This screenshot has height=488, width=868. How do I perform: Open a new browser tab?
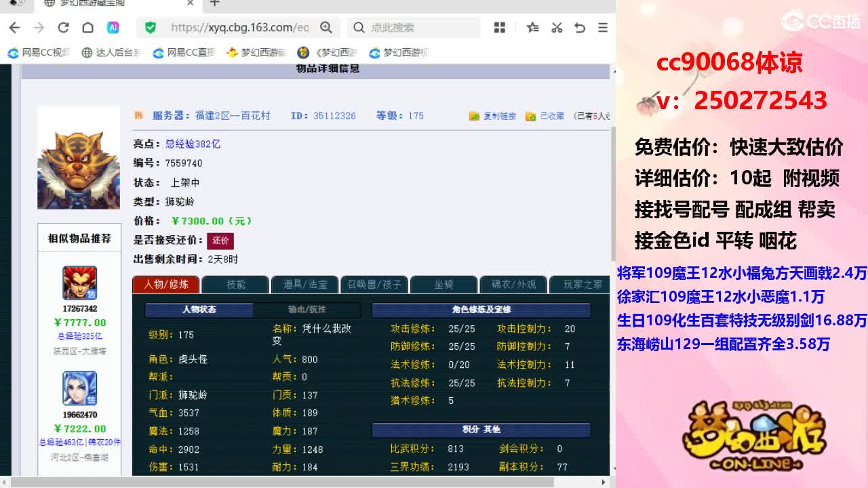(214, 3)
